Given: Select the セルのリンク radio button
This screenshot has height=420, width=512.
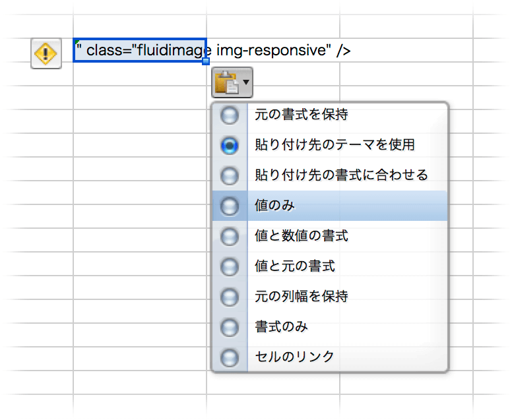Looking at the screenshot, I should point(230,358).
